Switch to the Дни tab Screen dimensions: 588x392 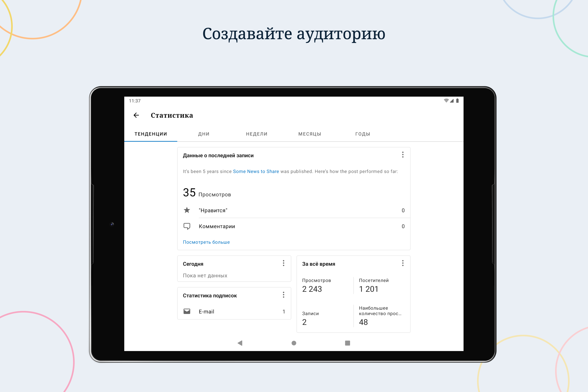click(x=204, y=134)
